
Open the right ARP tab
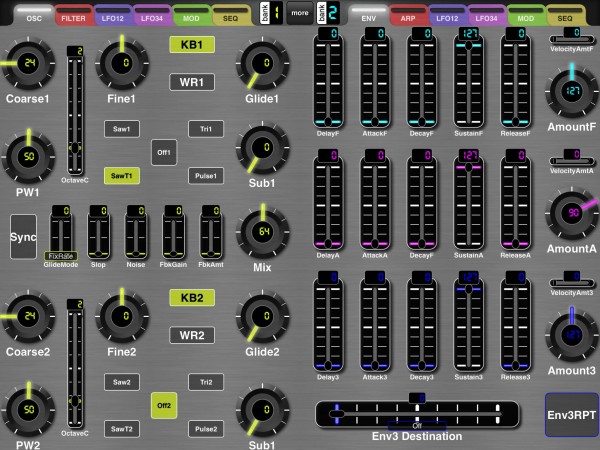(x=408, y=15)
